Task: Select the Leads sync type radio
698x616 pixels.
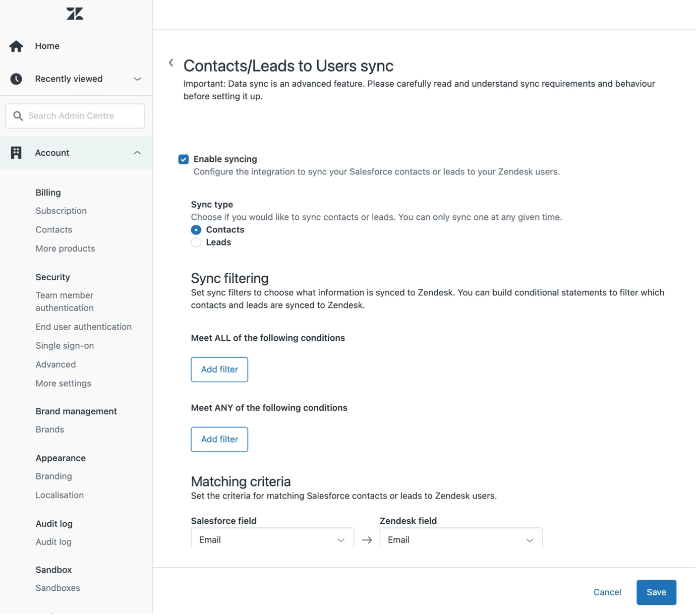Action: coord(197,243)
